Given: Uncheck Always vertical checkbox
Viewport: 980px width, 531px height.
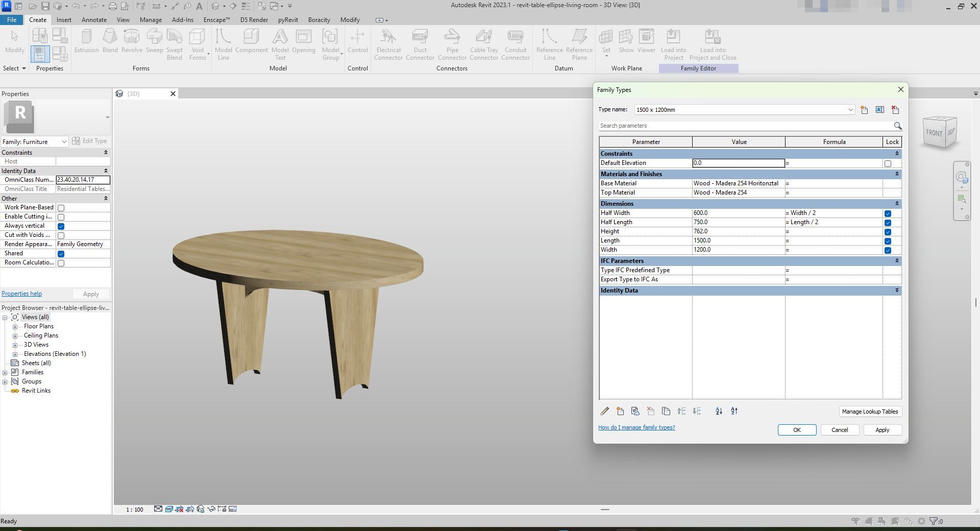Looking at the screenshot, I should point(61,226).
